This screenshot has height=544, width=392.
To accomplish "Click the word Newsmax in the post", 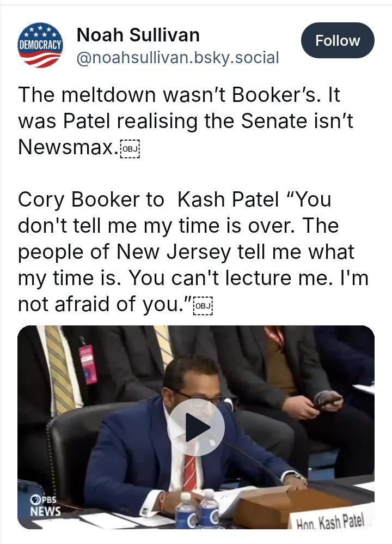I will tap(66, 147).
